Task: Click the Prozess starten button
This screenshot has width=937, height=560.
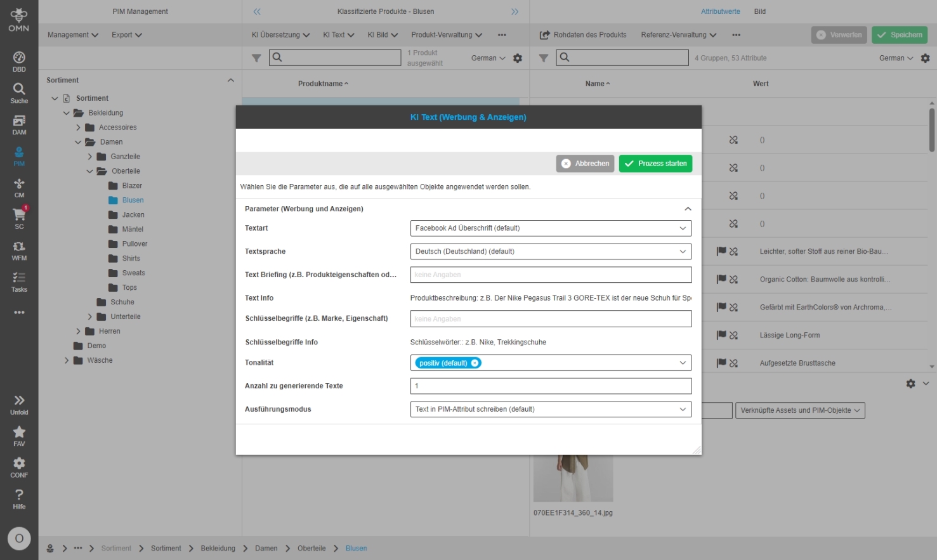Action: (656, 164)
